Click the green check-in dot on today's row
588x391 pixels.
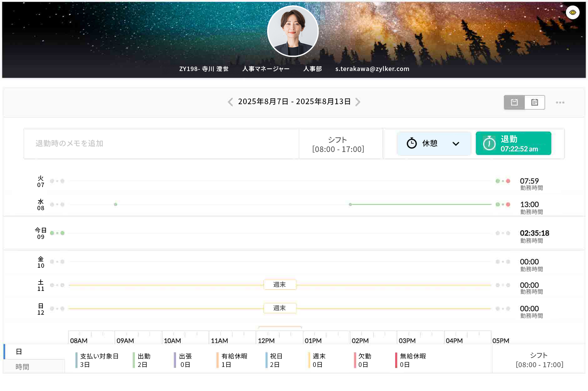click(52, 233)
